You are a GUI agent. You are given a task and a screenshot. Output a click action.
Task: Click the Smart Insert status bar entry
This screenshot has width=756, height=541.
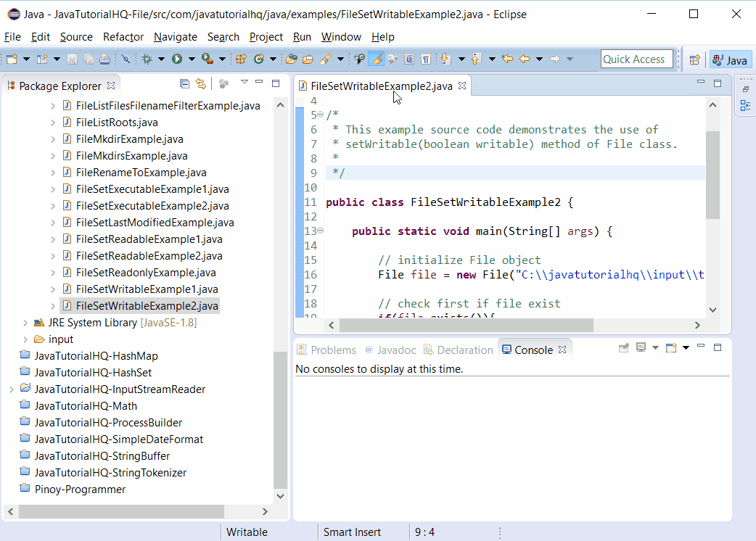tap(352, 532)
